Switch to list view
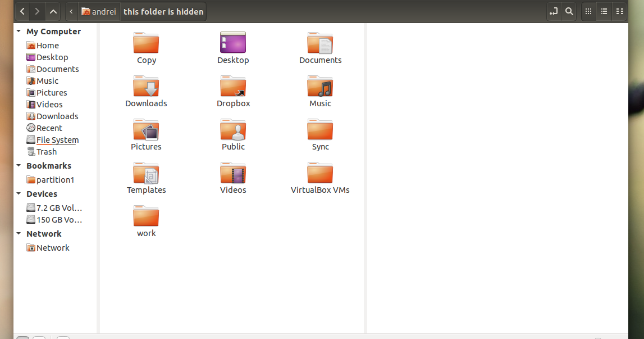 coord(604,11)
